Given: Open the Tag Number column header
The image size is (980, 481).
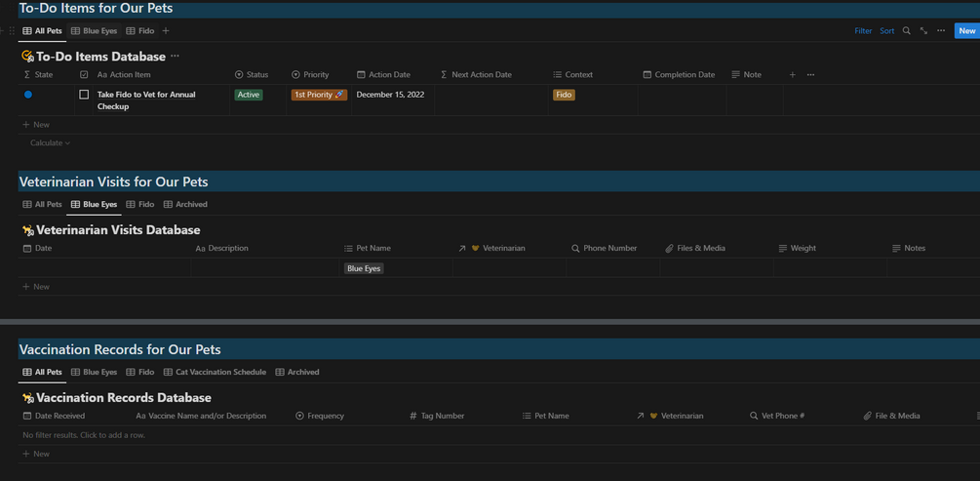Looking at the screenshot, I should tap(437, 416).
